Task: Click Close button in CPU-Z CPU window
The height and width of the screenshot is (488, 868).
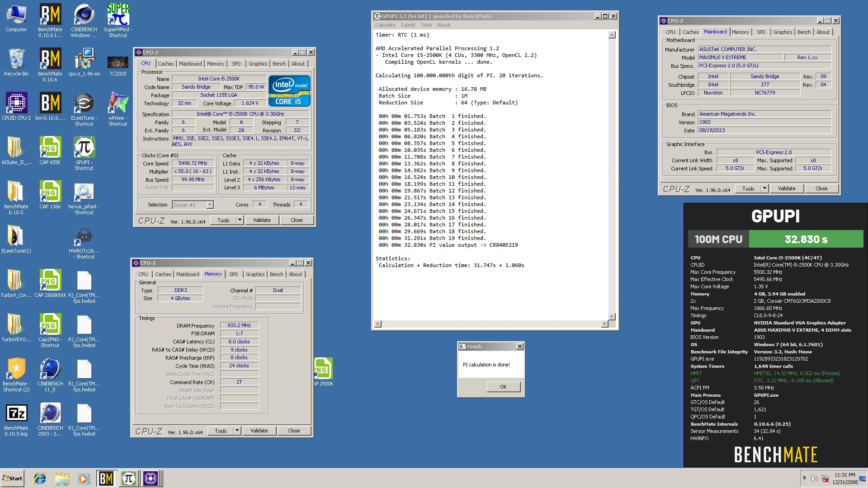Action: 297,220
